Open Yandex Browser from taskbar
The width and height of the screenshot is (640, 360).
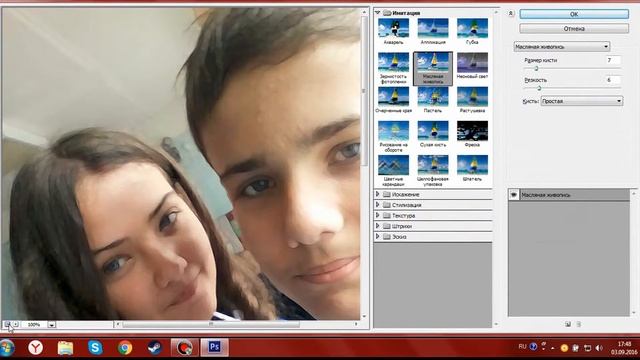point(36,347)
